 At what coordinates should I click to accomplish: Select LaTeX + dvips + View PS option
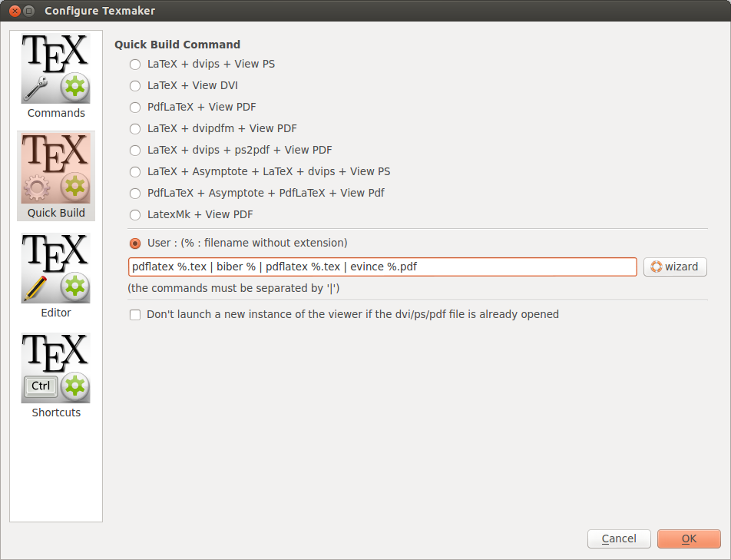click(135, 65)
